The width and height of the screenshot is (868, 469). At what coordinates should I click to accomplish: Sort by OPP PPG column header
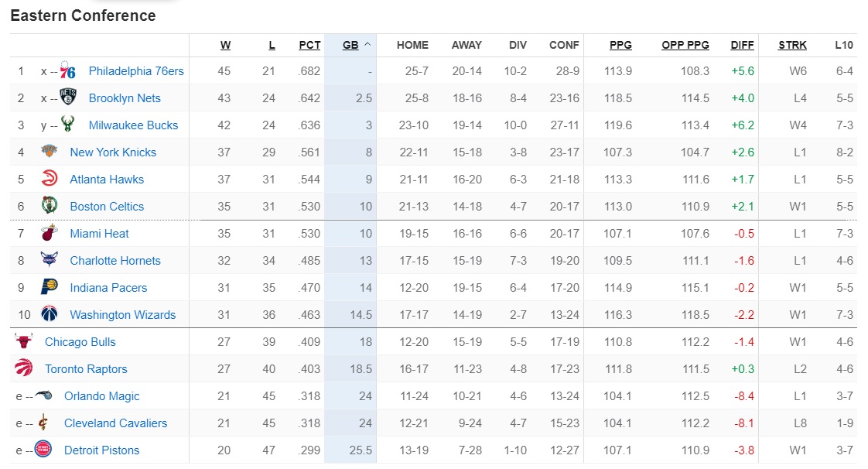point(685,45)
